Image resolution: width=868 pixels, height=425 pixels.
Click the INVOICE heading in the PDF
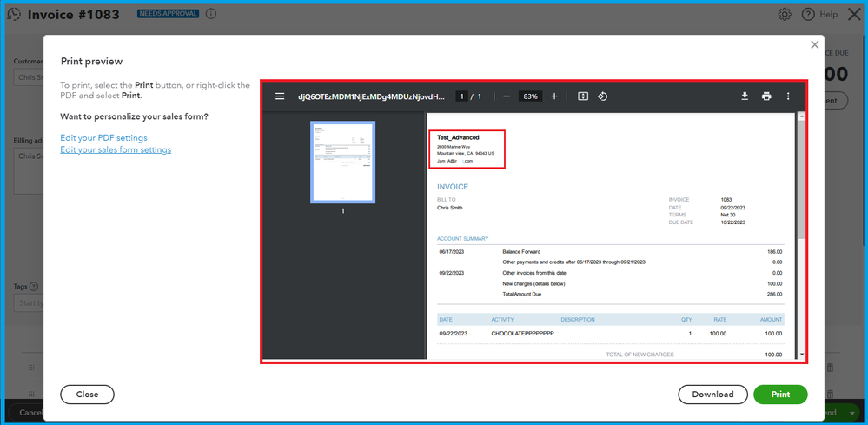tap(453, 187)
